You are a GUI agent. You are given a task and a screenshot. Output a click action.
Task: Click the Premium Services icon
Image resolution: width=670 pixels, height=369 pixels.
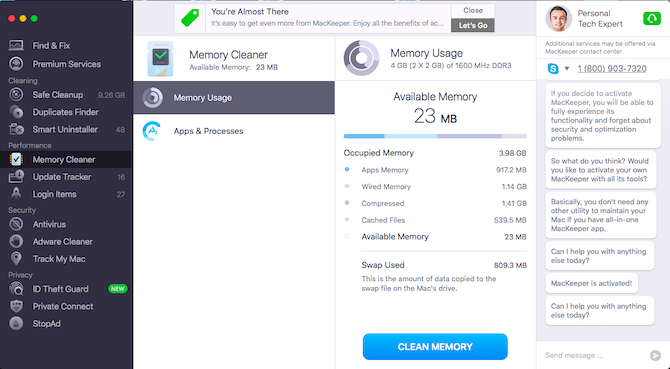[16, 64]
